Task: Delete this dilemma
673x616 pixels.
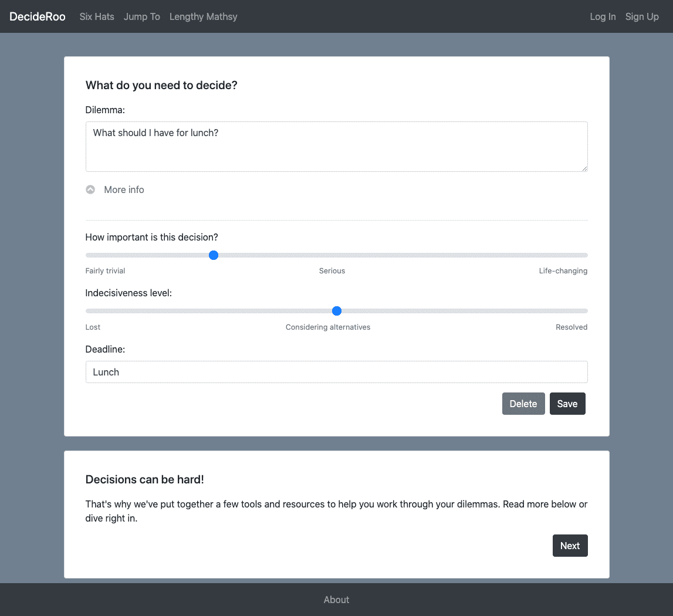Action: point(523,404)
